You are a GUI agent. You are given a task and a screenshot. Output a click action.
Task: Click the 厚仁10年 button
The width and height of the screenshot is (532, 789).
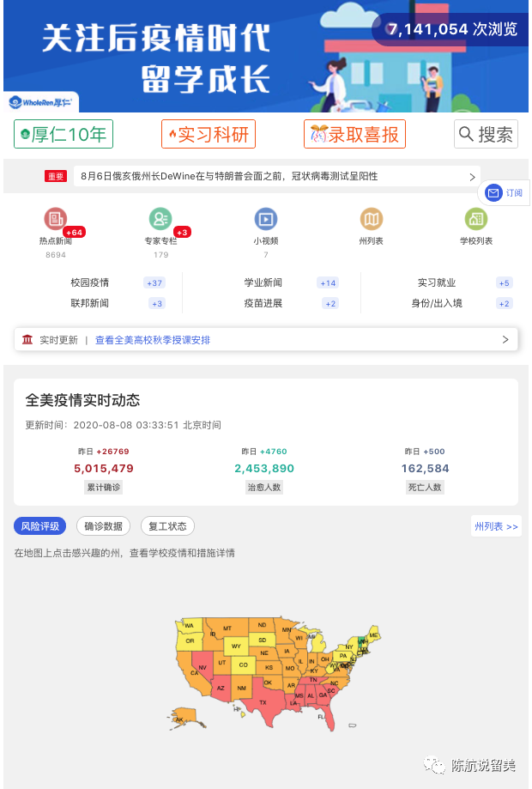coord(63,134)
